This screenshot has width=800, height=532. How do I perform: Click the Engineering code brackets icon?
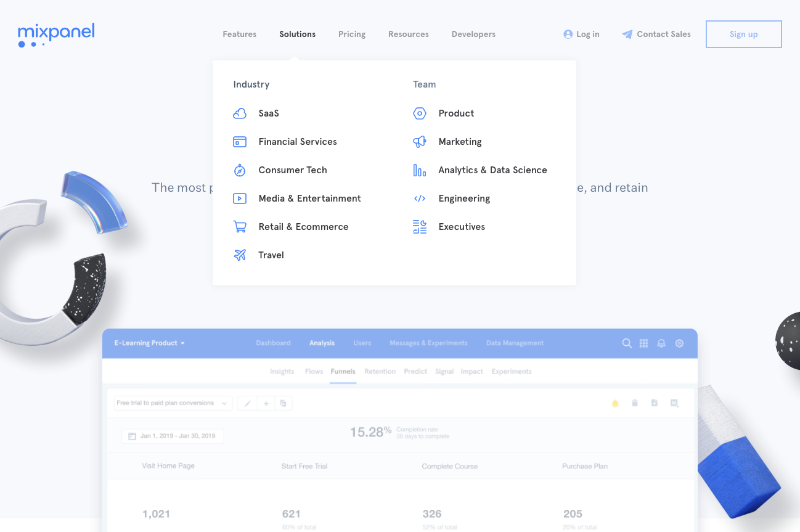coord(420,198)
